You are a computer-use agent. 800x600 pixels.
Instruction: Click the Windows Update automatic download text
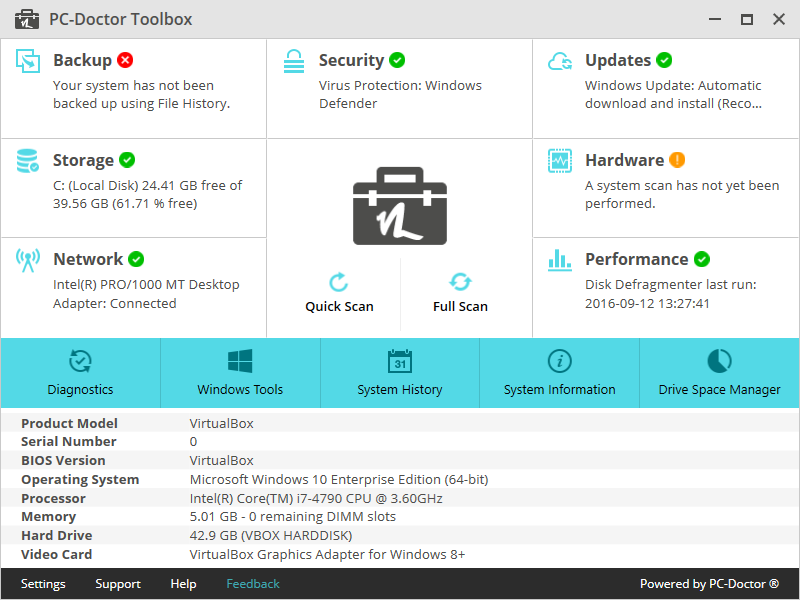pos(673,94)
